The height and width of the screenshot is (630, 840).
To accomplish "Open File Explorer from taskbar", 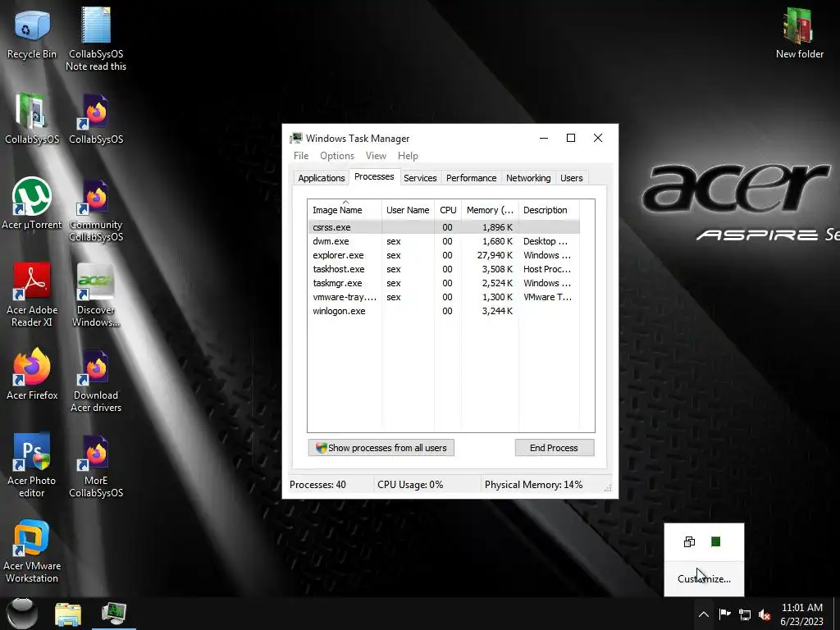I will 68,614.
